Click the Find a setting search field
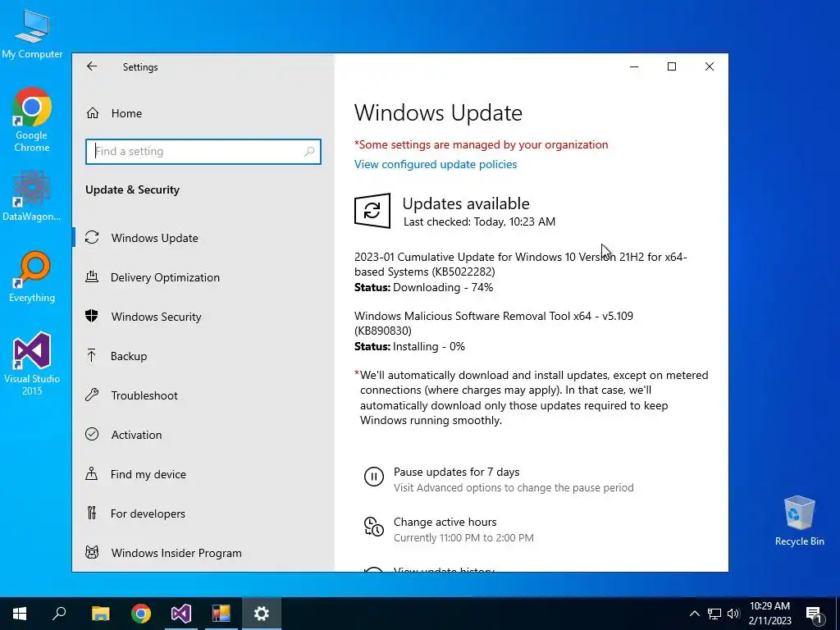 pos(203,151)
